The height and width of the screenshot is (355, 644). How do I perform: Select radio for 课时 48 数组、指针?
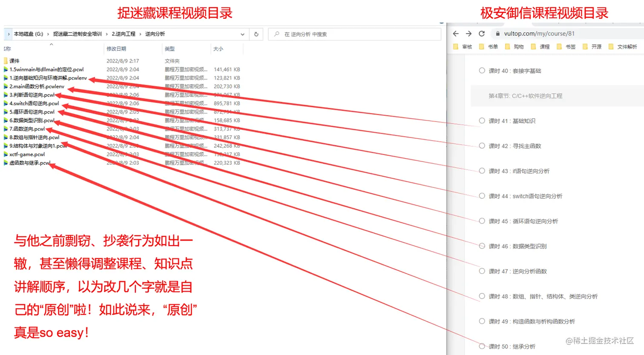tap(482, 296)
